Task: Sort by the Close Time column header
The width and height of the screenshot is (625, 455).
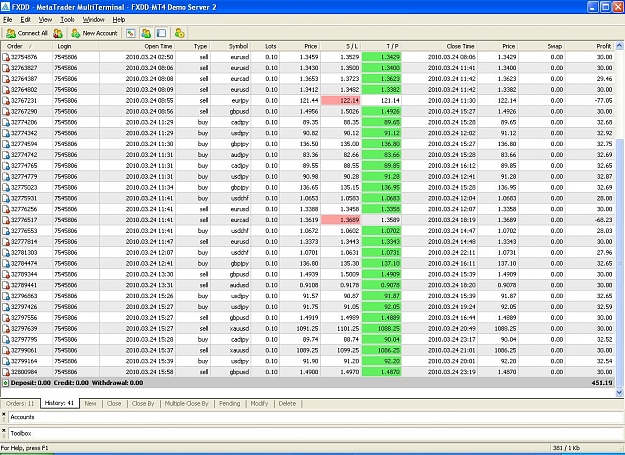Action: [439, 46]
